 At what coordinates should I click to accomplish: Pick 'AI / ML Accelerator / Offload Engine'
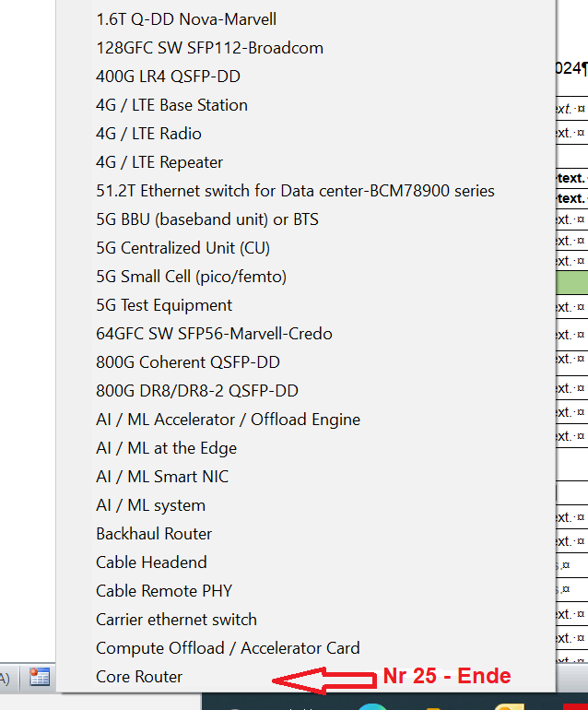point(229,420)
